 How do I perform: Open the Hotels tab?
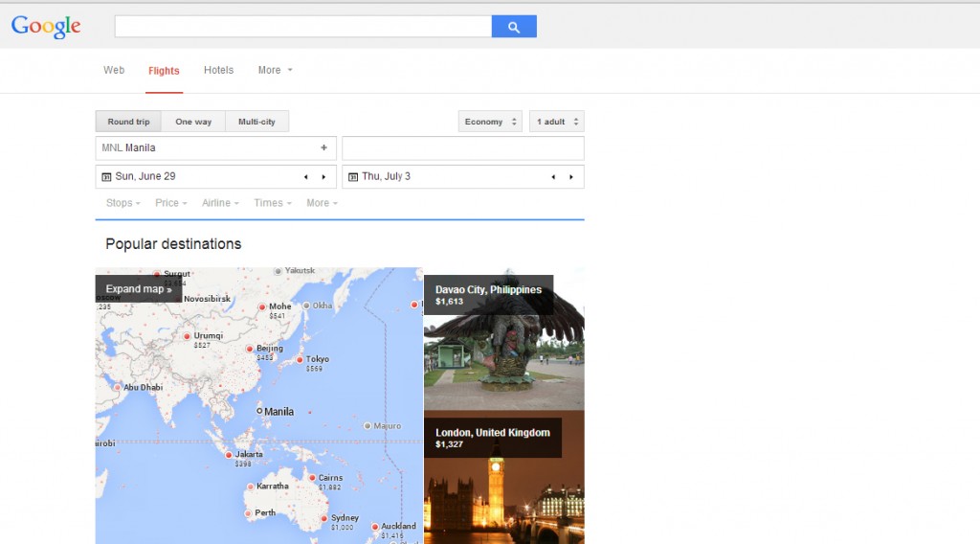click(x=218, y=70)
